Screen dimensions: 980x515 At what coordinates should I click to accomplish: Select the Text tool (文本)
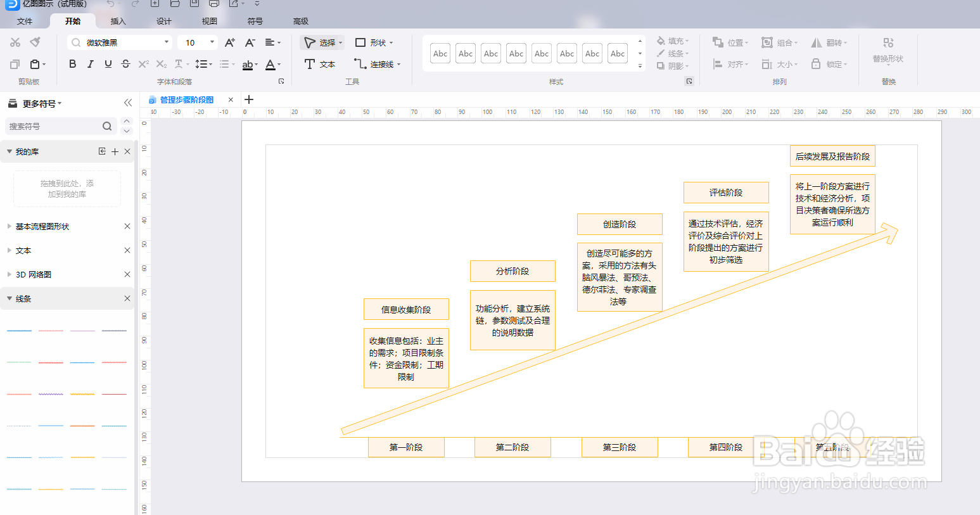point(320,64)
